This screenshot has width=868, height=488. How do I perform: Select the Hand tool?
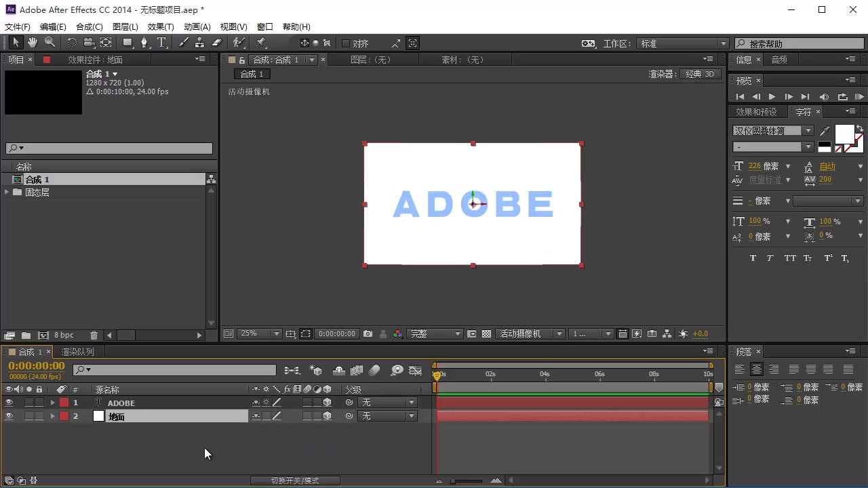click(x=32, y=43)
